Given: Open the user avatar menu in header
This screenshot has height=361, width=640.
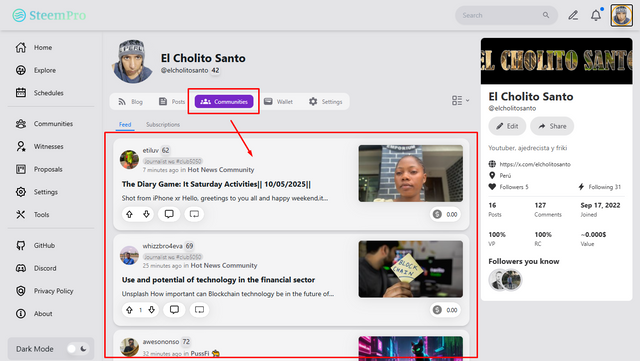Looking at the screenshot, I should coord(621,16).
